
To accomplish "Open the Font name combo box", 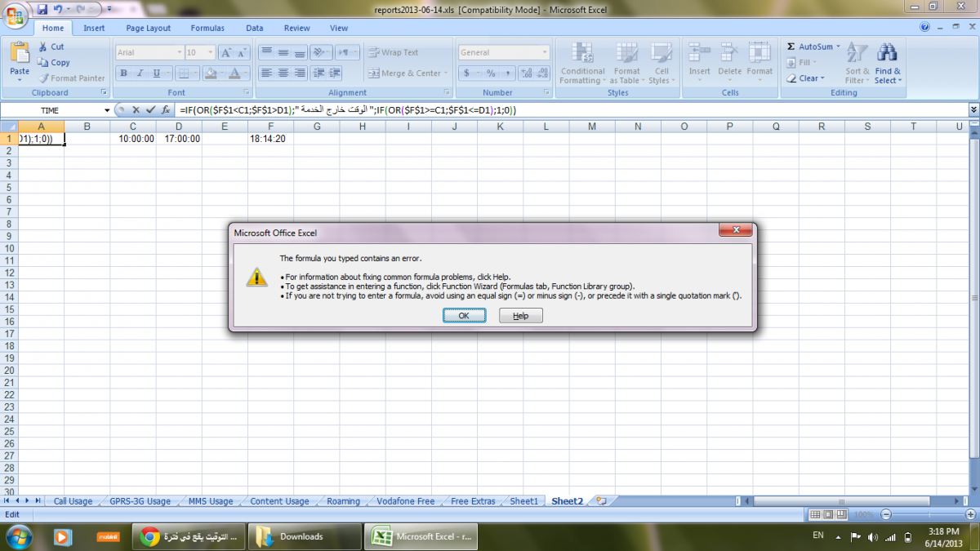I will [x=149, y=52].
